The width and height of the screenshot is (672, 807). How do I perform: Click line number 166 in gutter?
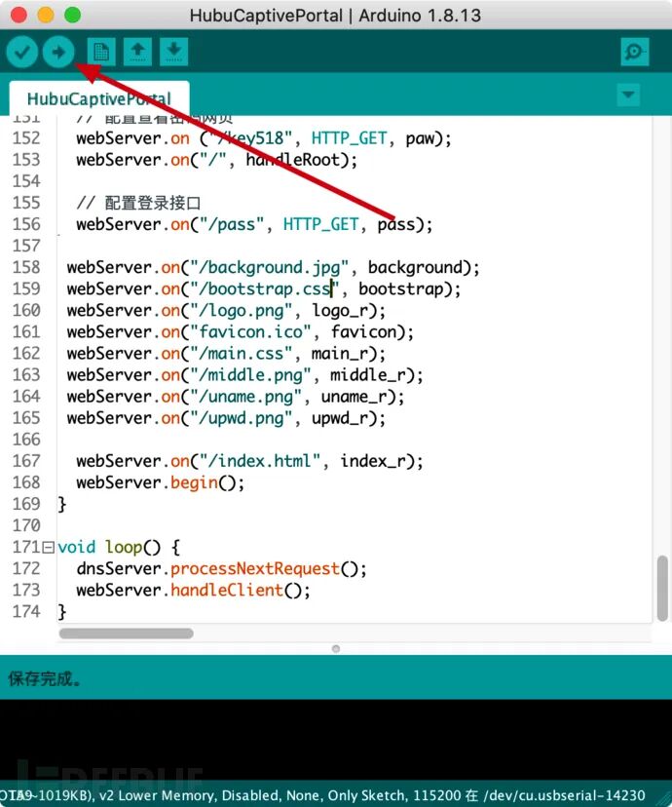26,440
